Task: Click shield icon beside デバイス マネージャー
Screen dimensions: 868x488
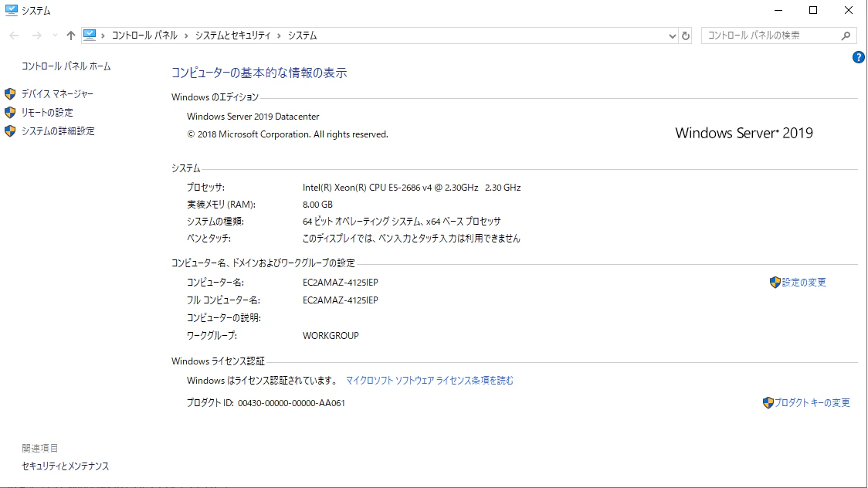Action: [10, 94]
